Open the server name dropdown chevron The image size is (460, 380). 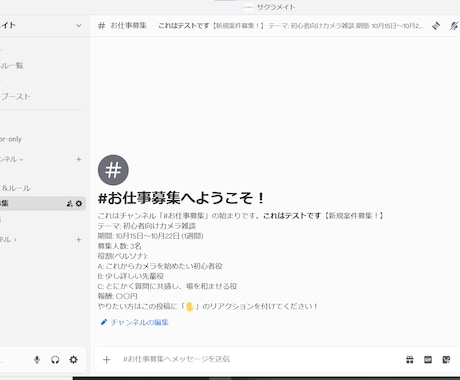click(x=79, y=26)
